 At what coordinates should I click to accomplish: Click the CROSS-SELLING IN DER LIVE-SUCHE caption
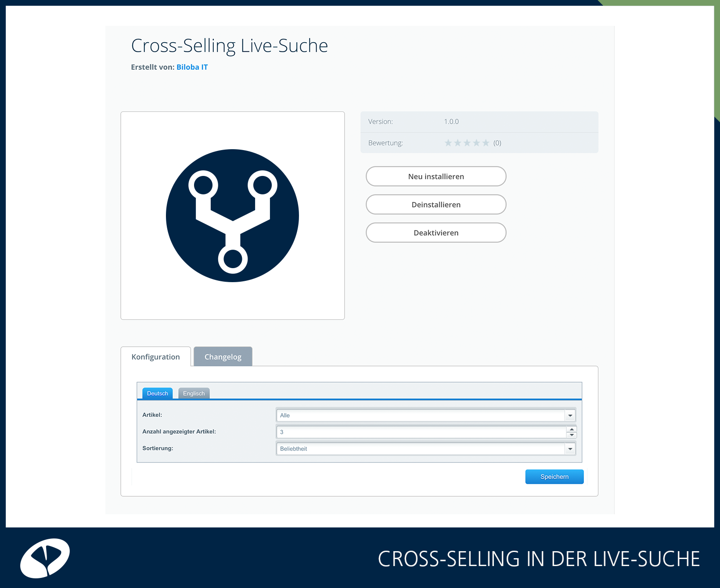539,559
